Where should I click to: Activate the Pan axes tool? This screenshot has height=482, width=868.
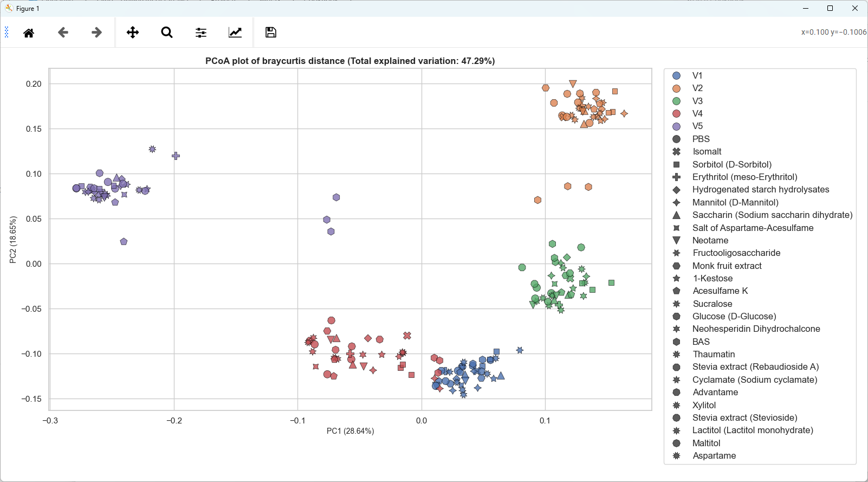click(x=133, y=33)
